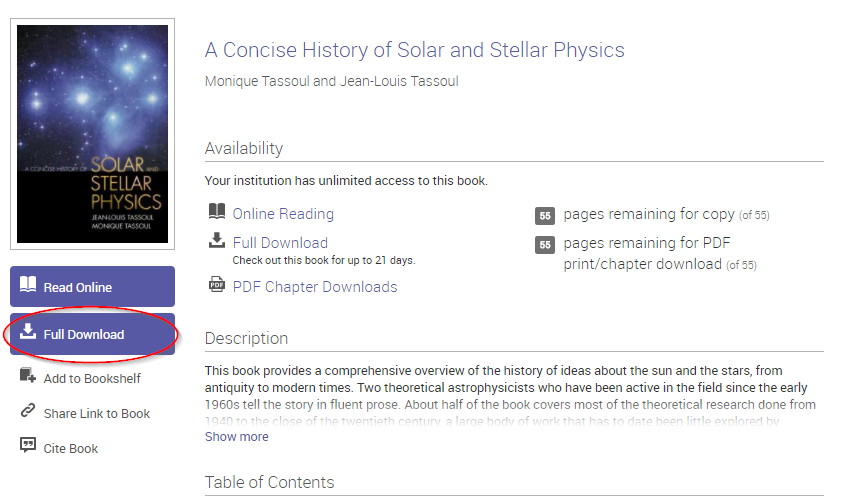The image size is (851, 497).
Task: Click the open book icon on Read Online button
Action: click(28, 286)
